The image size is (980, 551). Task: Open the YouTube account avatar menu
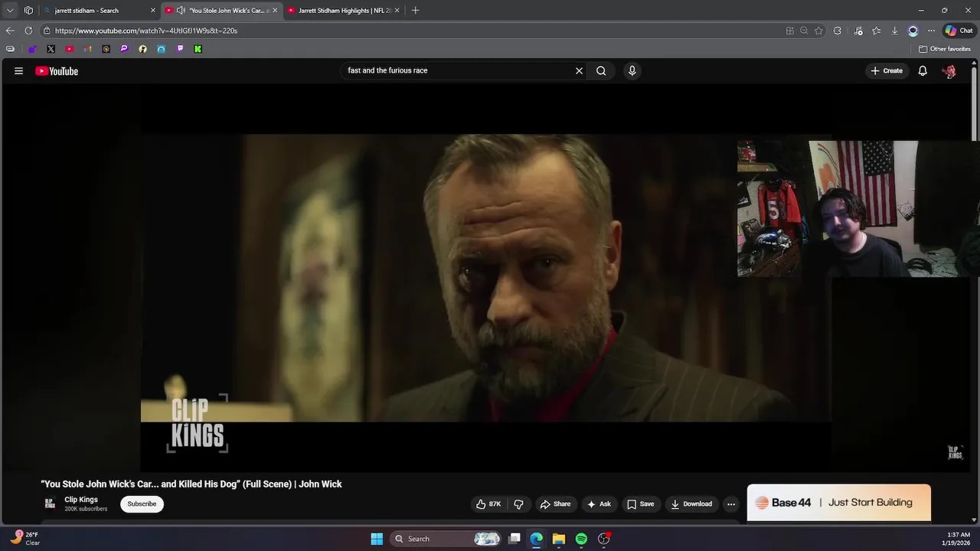point(949,70)
